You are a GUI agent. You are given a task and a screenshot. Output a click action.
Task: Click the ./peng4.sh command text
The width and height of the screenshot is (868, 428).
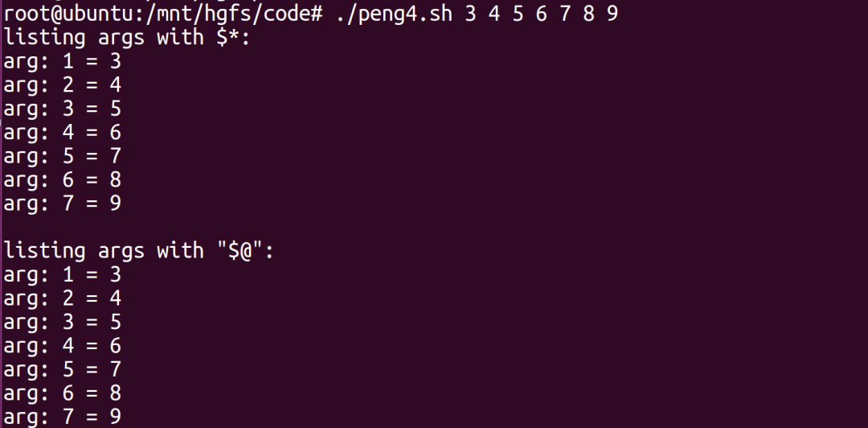pos(394,14)
